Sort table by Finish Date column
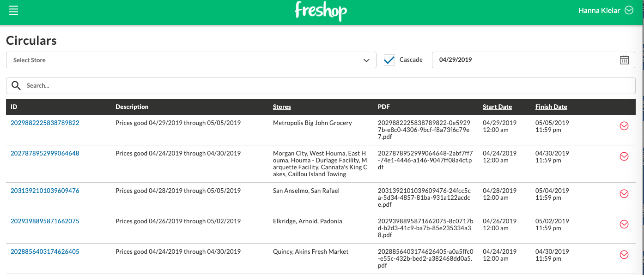Image resolution: width=644 pixels, height=275 pixels. point(551,107)
